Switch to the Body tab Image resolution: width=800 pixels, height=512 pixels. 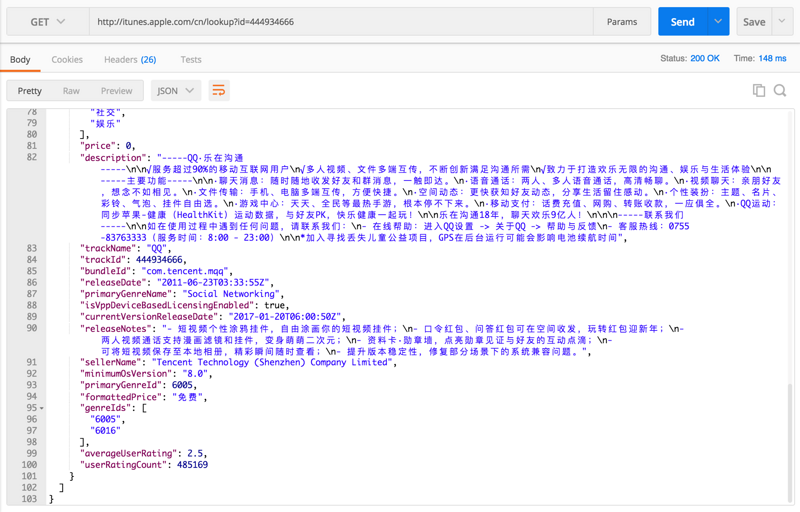coord(20,60)
